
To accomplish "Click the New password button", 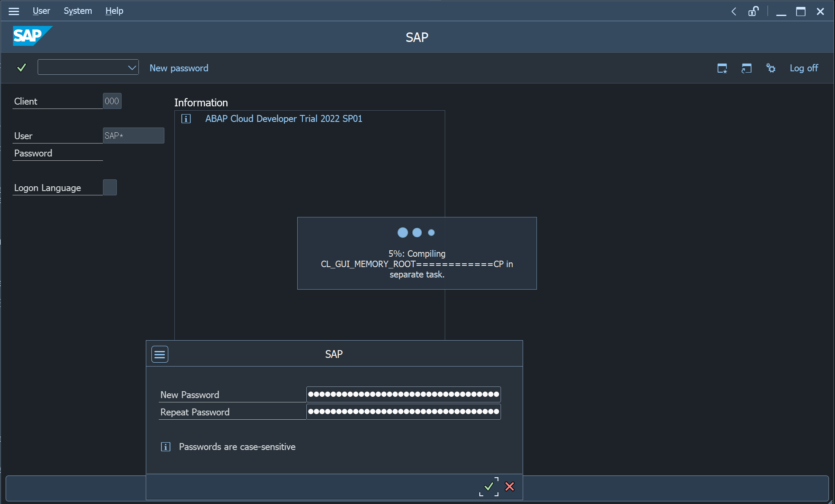I will coord(179,68).
